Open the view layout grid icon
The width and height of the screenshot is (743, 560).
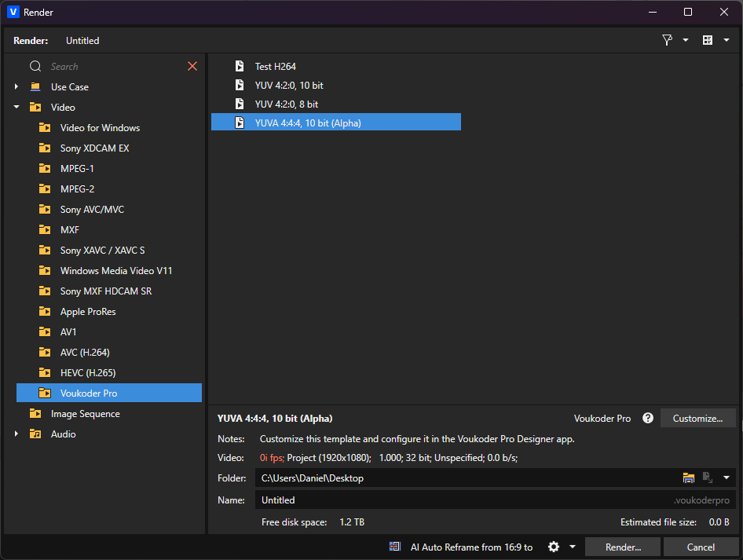pos(708,40)
